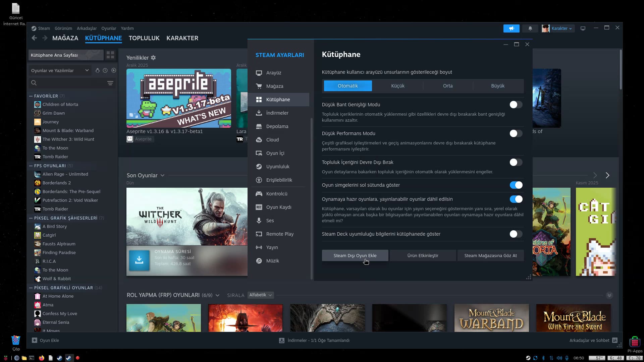Enable Steam Deck compatibility info toggle

coord(516,234)
